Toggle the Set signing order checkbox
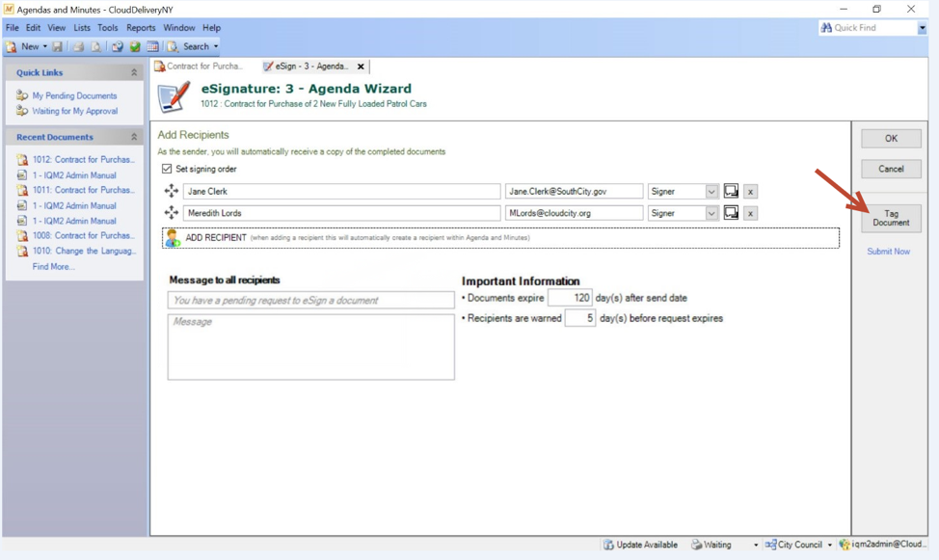939x560 pixels. coord(167,169)
